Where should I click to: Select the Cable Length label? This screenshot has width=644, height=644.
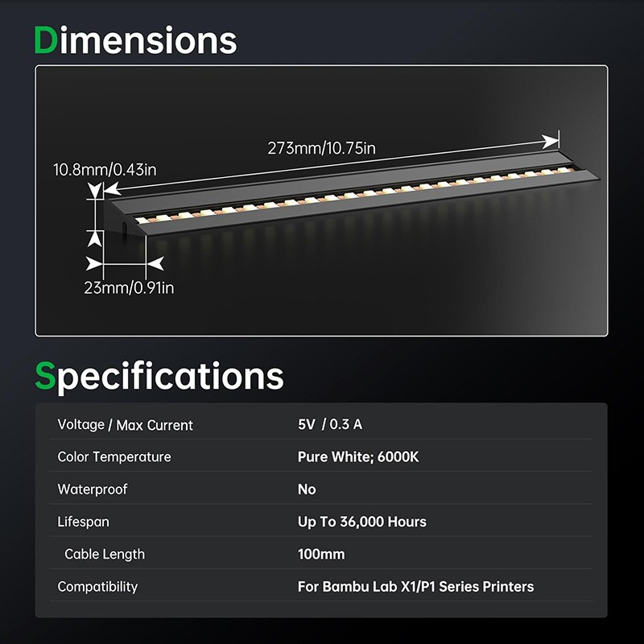point(105,554)
